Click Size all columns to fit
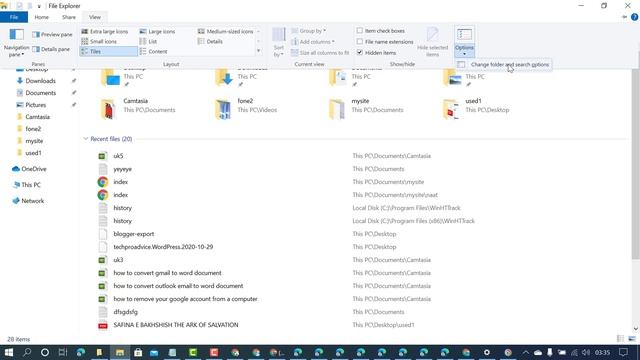Screen dimensions: 640x360 pos(320,53)
